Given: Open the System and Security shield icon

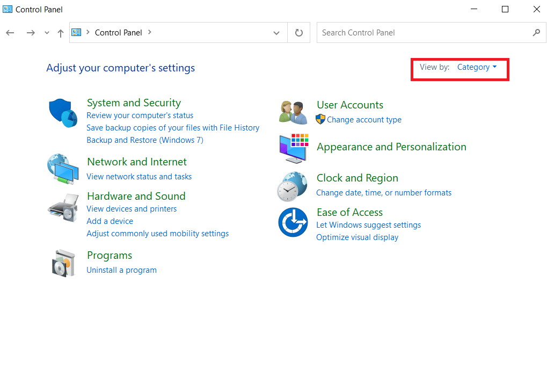Looking at the screenshot, I should pyautogui.click(x=63, y=113).
